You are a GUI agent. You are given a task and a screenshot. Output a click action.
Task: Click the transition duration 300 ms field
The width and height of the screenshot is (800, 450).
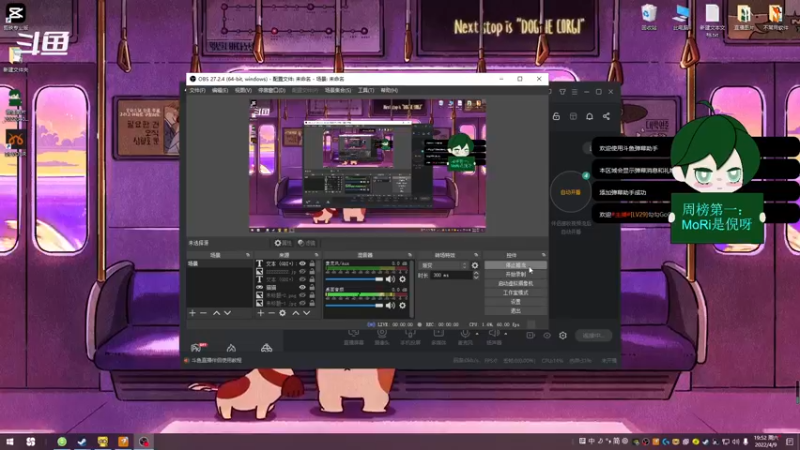pyautogui.click(x=451, y=275)
